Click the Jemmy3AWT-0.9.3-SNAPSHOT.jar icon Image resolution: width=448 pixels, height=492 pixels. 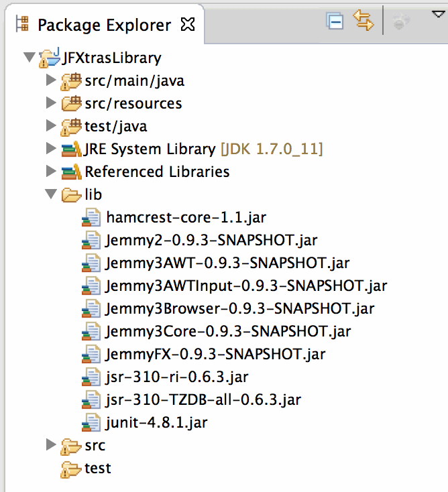91,263
